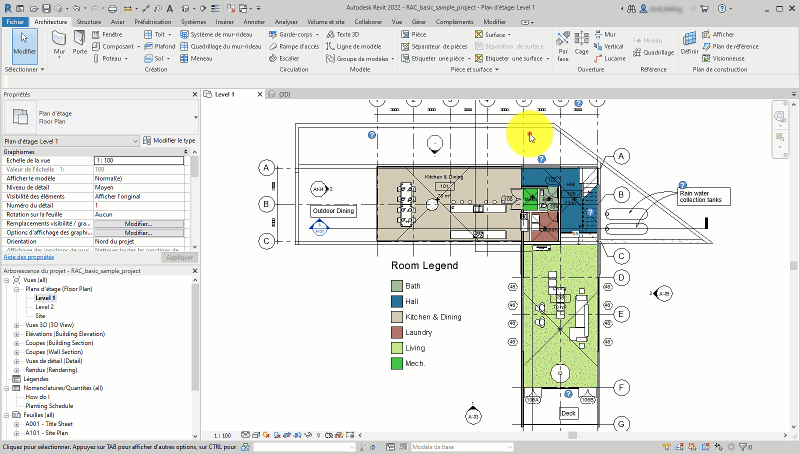Click Modifier for Options d'affichage des graphismes

(139, 233)
